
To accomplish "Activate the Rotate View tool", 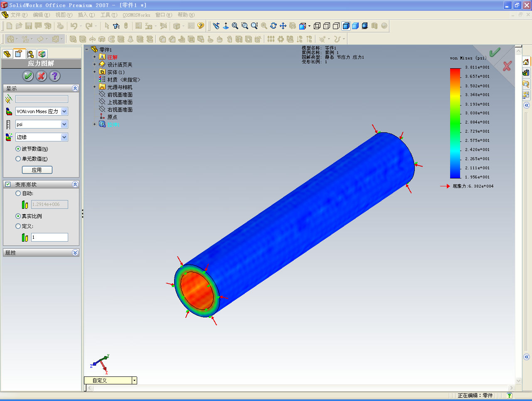I will [273, 26].
